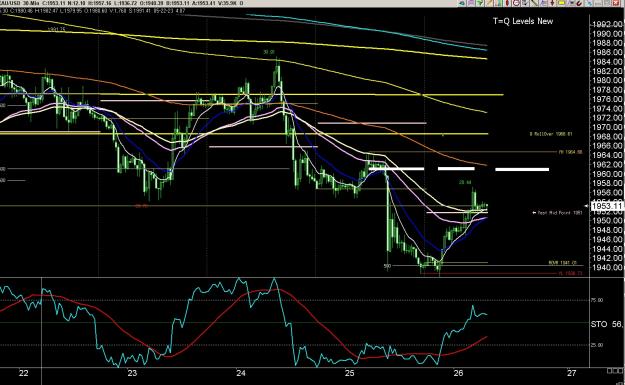Click the purple icon in chart toolbar
The height and width of the screenshot is (385, 625).
click(x=471, y=3)
